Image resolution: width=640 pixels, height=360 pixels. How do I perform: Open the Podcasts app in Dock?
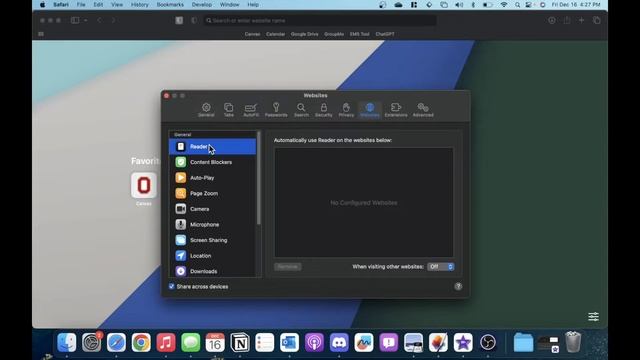pyautogui.click(x=314, y=342)
